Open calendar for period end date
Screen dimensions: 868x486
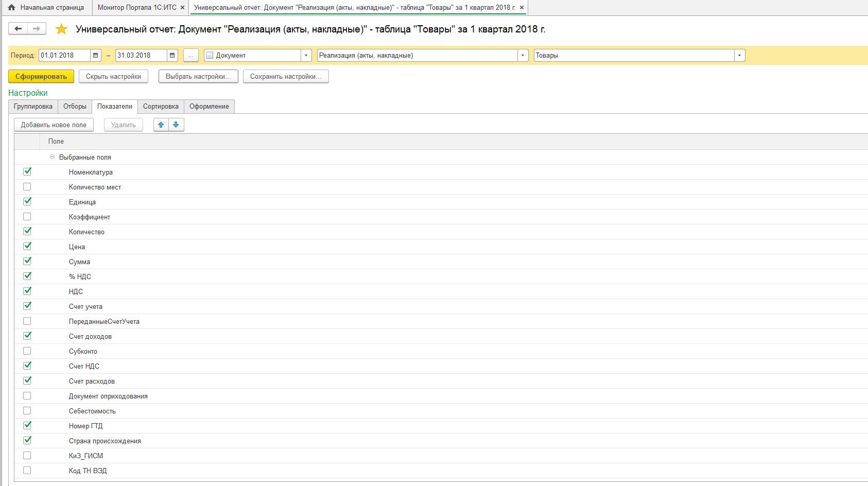[172, 56]
